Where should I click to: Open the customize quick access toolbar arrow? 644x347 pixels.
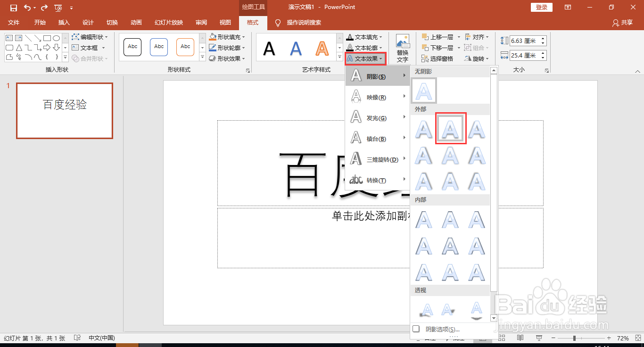pyautogui.click(x=71, y=8)
